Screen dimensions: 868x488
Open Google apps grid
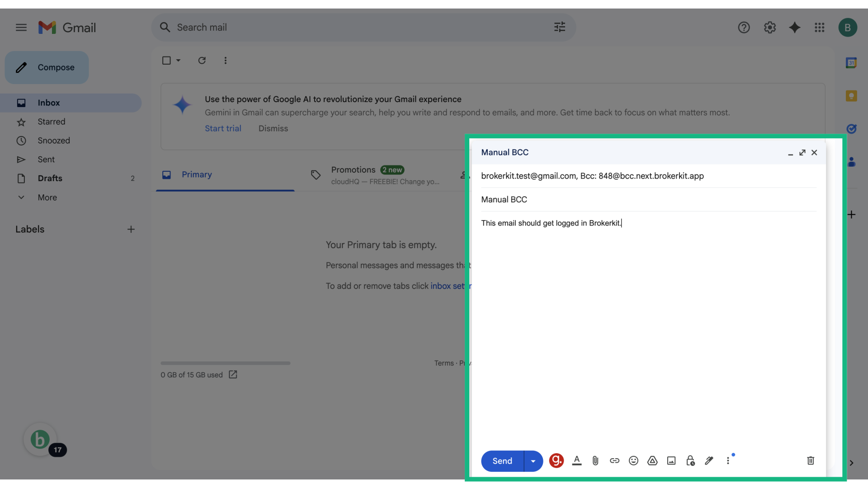coord(820,28)
